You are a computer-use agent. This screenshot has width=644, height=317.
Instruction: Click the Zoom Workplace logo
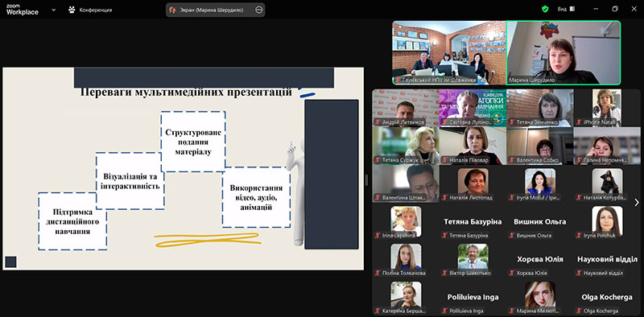(x=23, y=10)
